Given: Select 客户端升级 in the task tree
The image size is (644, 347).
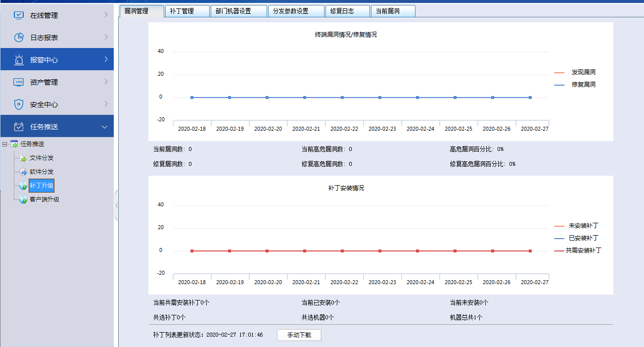Looking at the screenshot, I should click(45, 199).
